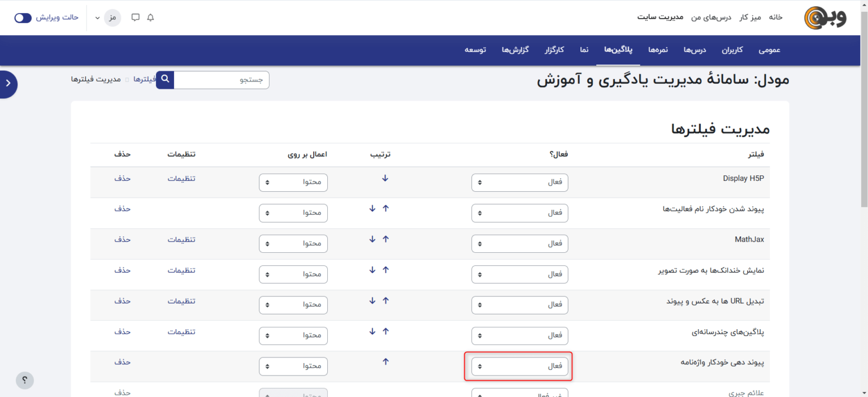Expand the side drawer arrow
Image resolution: width=868 pixels, height=397 pixels.
tap(8, 83)
